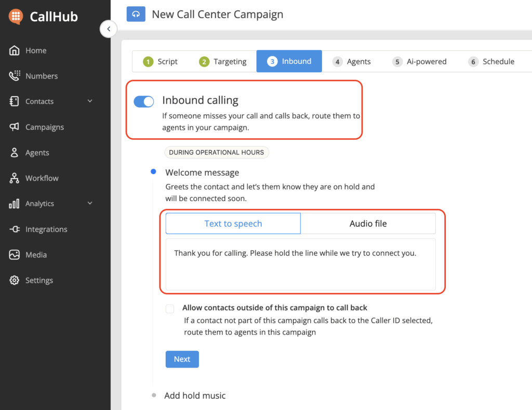Expand the Analytics submenu chevron

[x=90, y=204]
